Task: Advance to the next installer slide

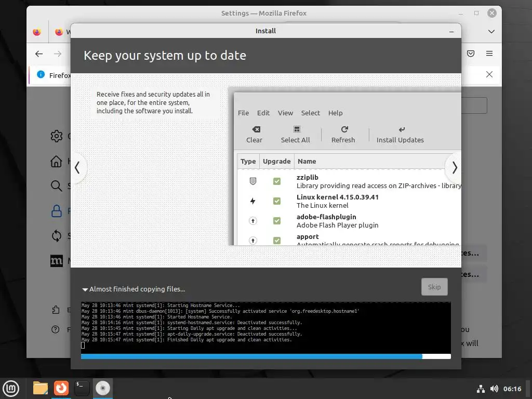Action: (454, 168)
